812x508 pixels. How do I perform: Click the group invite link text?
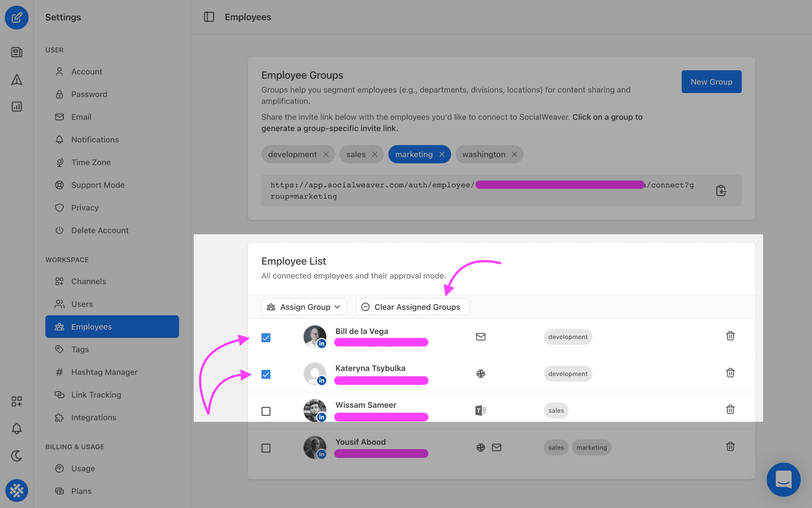[482, 191]
